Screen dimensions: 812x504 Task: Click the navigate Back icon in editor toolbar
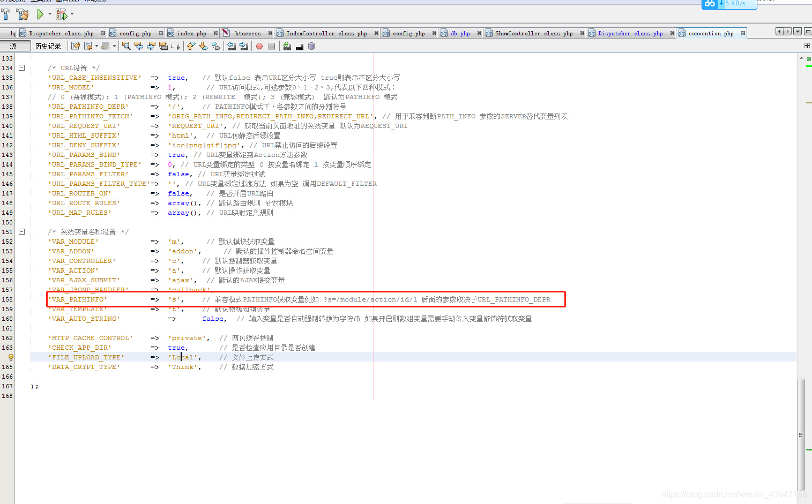(88, 46)
